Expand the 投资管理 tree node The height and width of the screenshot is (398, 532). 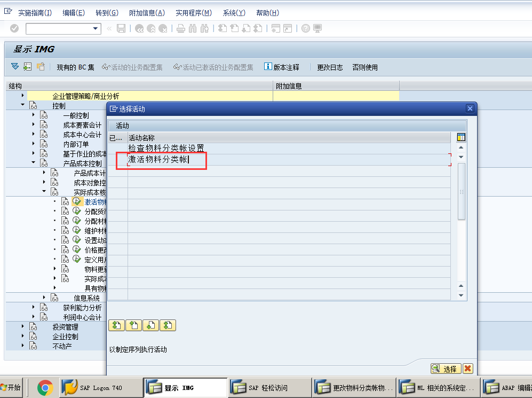click(21, 326)
